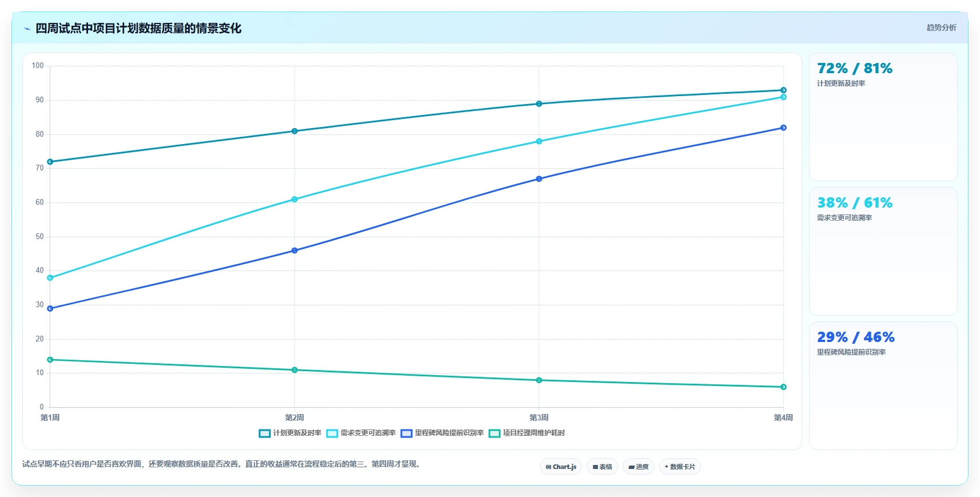Toggle the 项目经理周维护耗时 legend series
The height and width of the screenshot is (497, 980).
click(527, 433)
